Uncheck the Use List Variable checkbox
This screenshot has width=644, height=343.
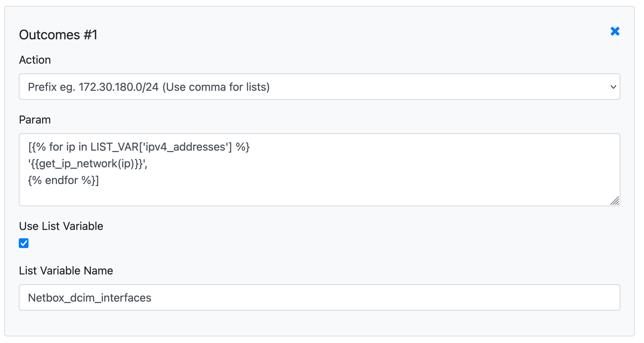tap(24, 243)
